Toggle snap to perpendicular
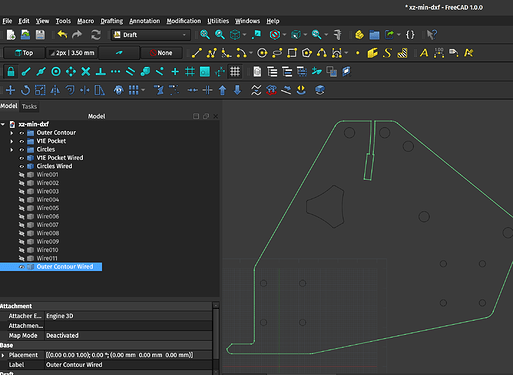This screenshot has width=513, height=375. coord(101,71)
